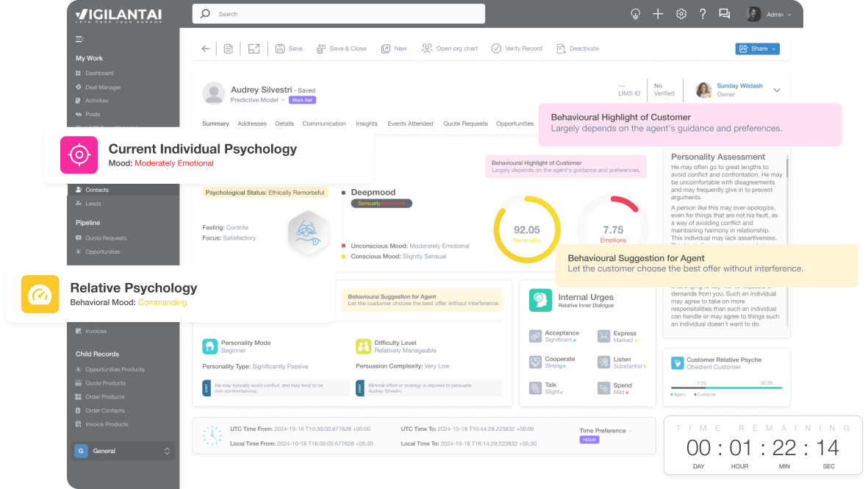
Task: Click Verify Record
Action: click(517, 49)
